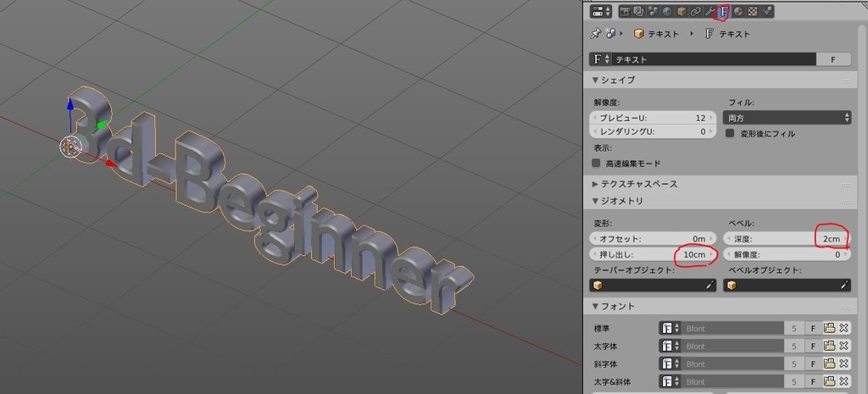Decrease プレビューU value with left arrow
Viewport: 868px width, 394px height.
point(595,118)
